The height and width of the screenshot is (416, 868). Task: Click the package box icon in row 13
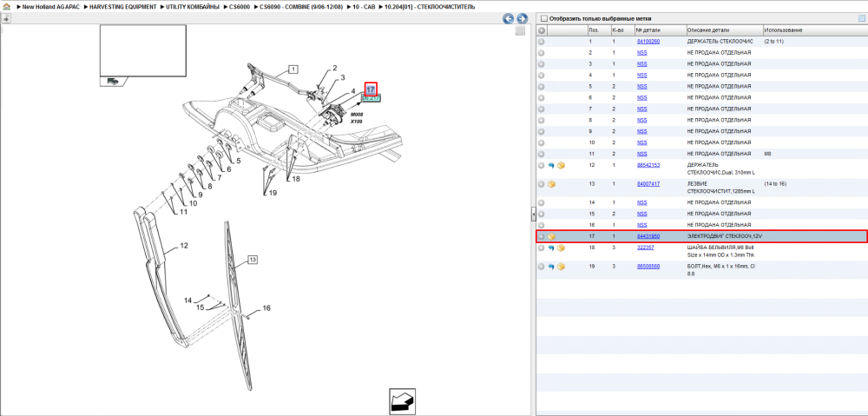(x=551, y=184)
